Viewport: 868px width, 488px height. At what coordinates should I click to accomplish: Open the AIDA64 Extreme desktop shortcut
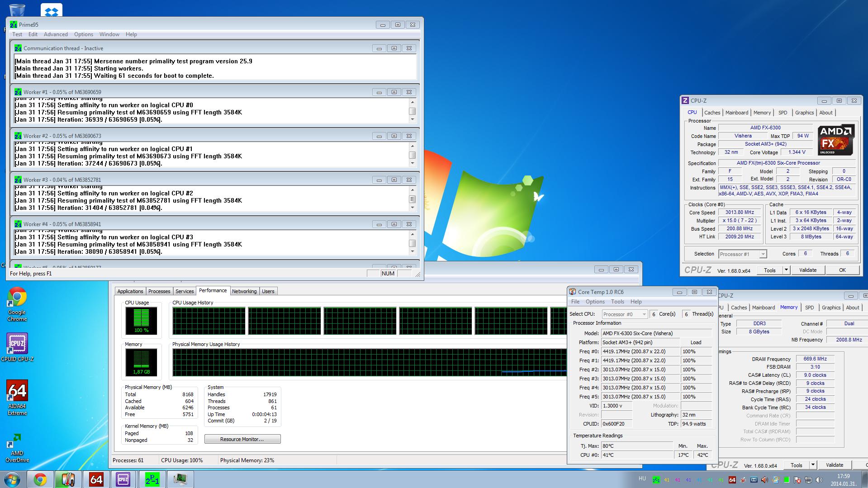point(17,398)
